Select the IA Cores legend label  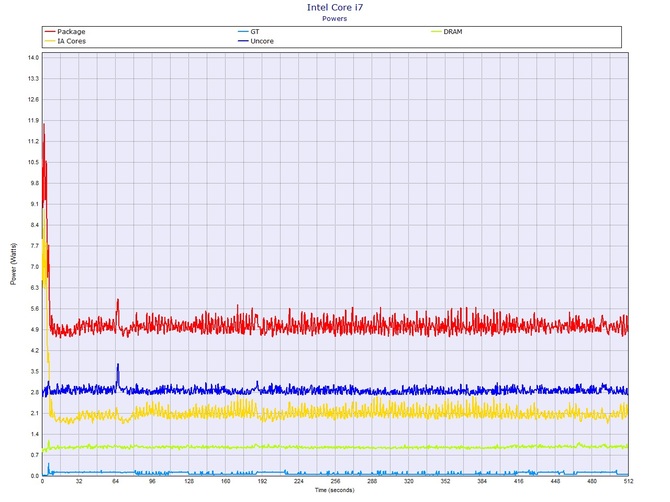71,41
